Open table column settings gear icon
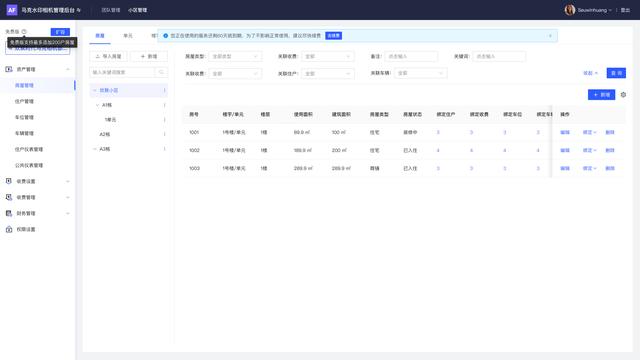 point(623,95)
